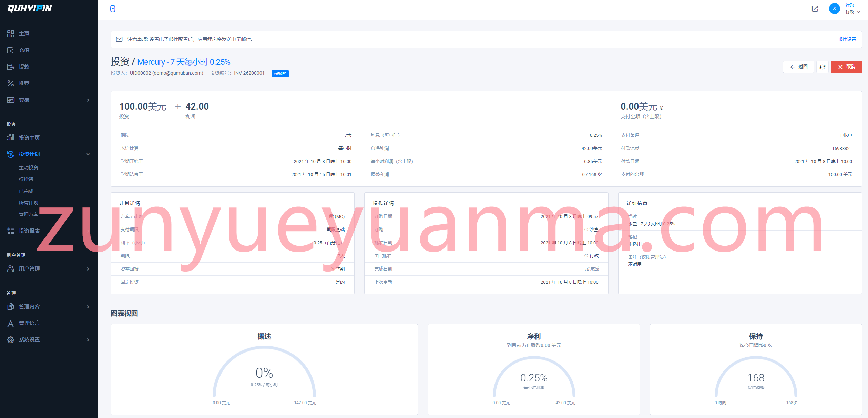Image resolution: width=868 pixels, height=418 pixels.
Task: Open 管理方案 submenu item
Action: (x=29, y=214)
